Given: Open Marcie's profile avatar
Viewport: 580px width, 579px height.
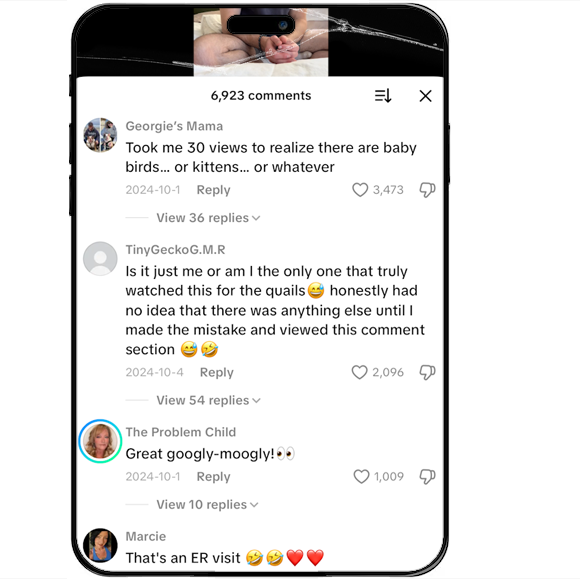Looking at the screenshot, I should coord(100,545).
